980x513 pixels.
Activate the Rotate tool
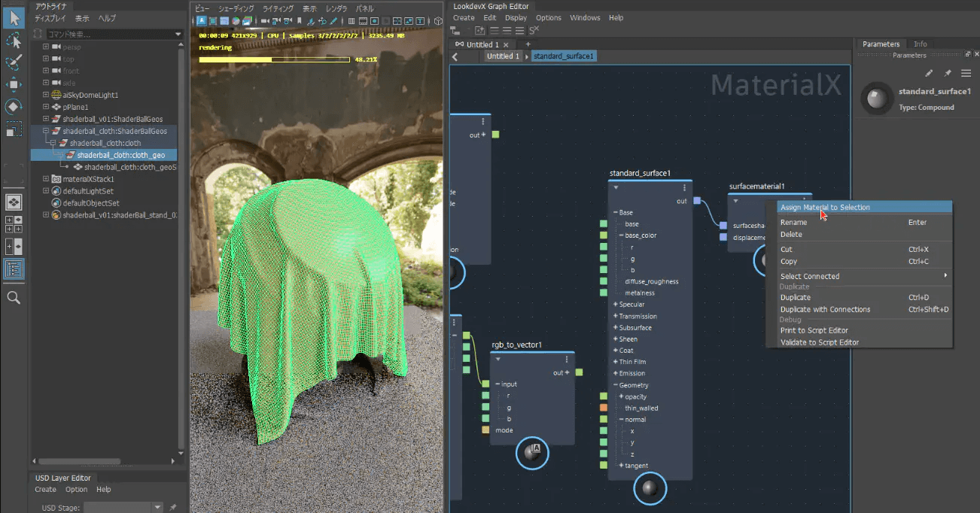pyautogui.click(x=14, y=106)
